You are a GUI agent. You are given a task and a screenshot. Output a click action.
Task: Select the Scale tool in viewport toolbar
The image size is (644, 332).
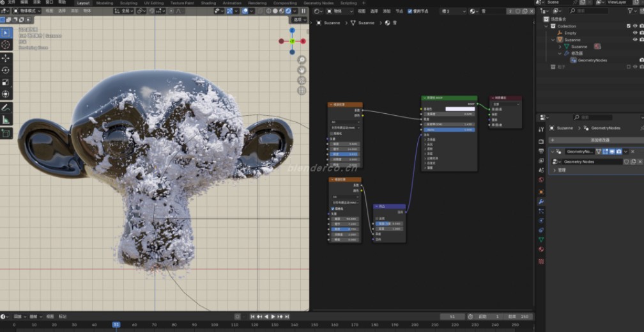(6, 83)
